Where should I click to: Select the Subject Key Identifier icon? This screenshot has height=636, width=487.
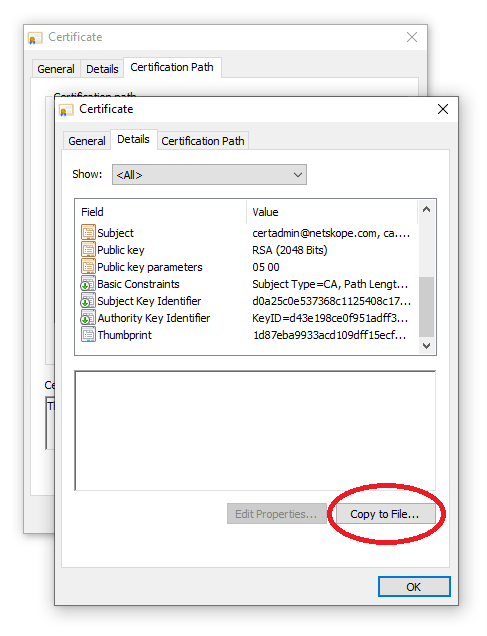point(88,301)
